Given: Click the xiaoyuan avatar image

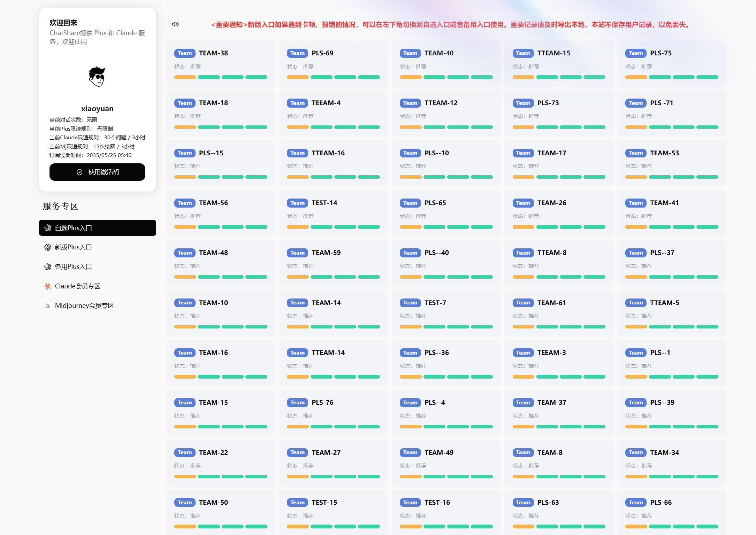Looking at the screenshot, I should [x=97, y=76].
